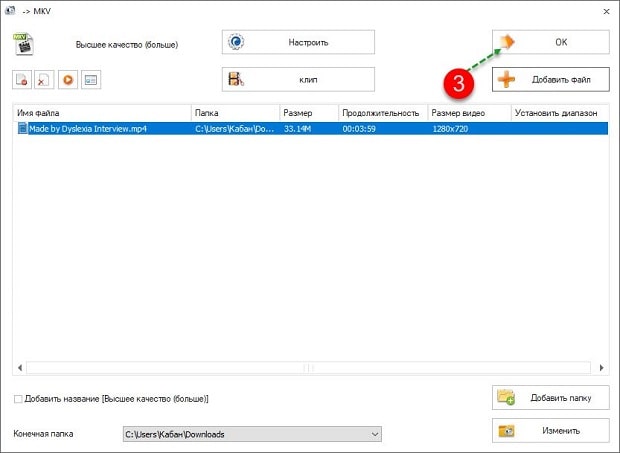Click the 00:03:59 duration cell
The width and height of the screenshot is (620, 453).
point(359,129)
